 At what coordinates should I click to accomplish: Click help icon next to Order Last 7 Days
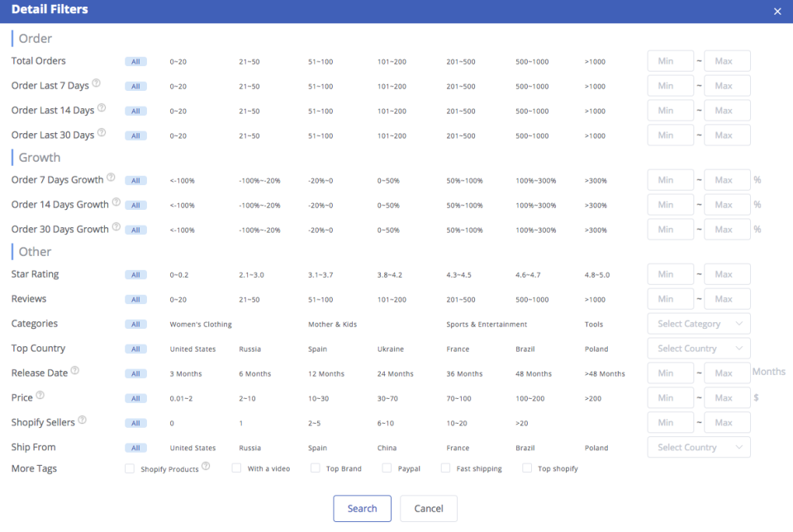(97, 83)
